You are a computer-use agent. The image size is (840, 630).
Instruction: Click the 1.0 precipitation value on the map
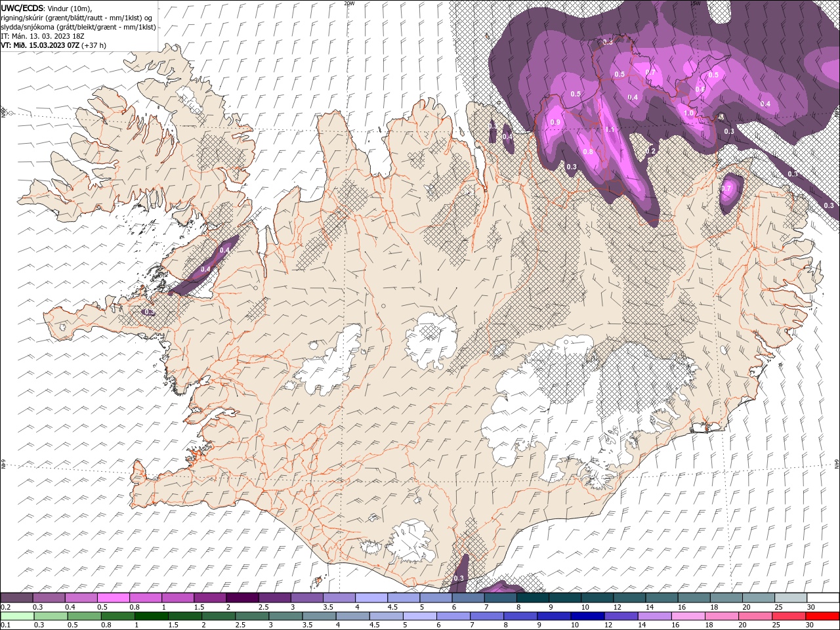688,113
